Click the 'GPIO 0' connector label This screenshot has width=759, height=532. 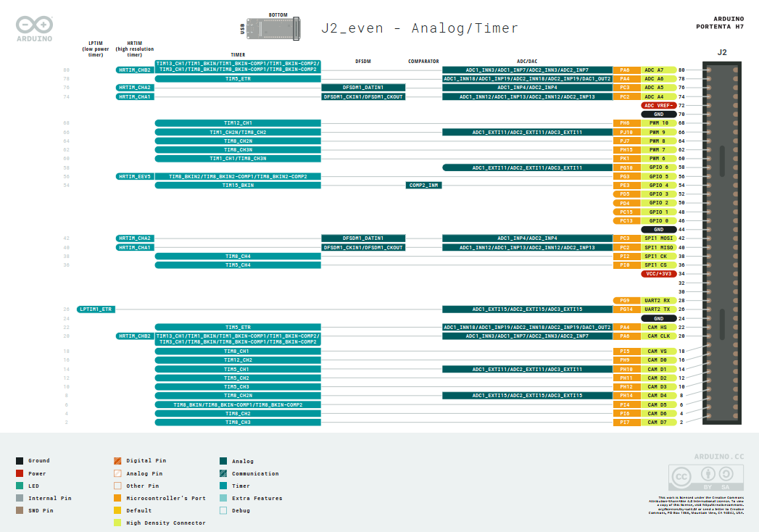659,221
